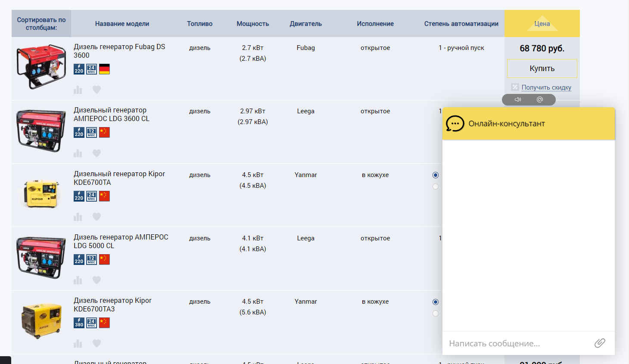Open Дизель генератор Fubag DS 3600 link
This screenshot has width=629, height=364.
119,51
